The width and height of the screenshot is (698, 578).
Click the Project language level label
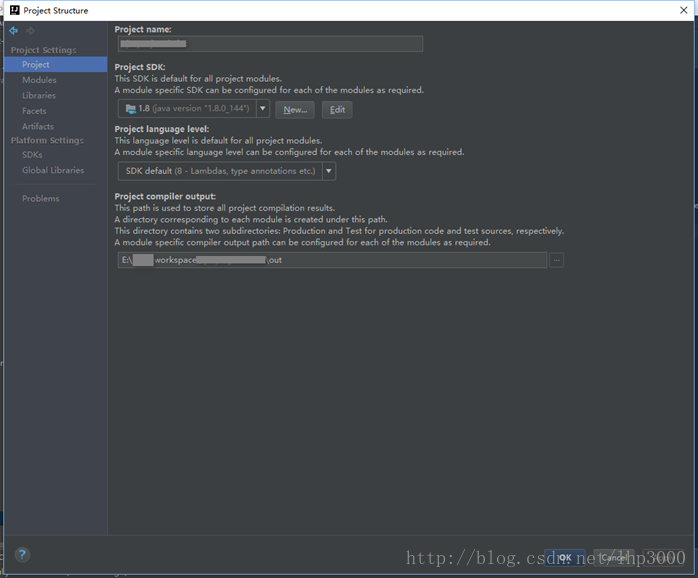(162, 129)
